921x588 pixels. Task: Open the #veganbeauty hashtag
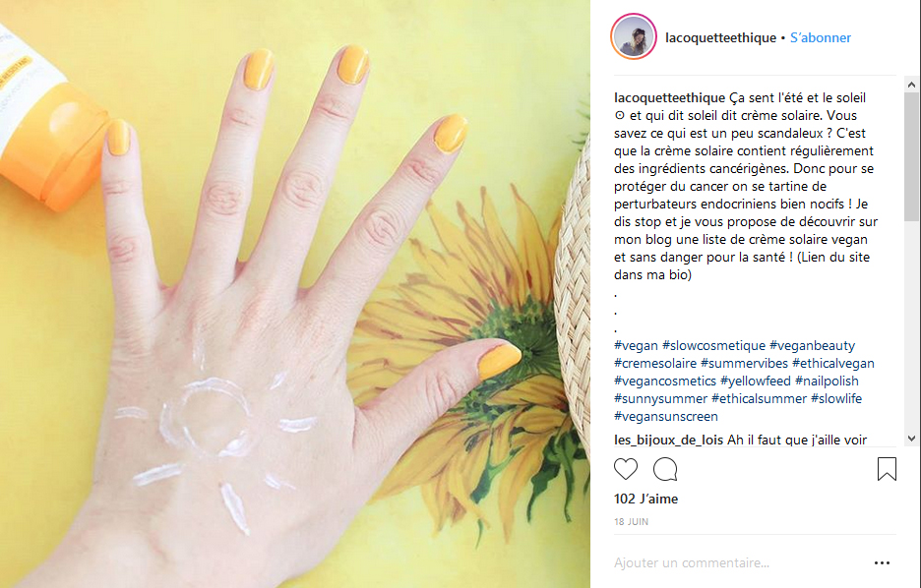812,346
